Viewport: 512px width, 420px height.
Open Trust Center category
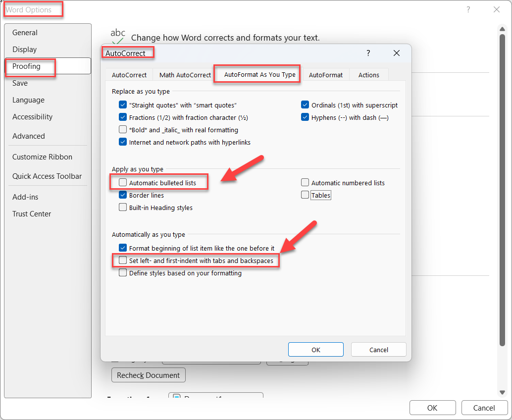[48, 214]
